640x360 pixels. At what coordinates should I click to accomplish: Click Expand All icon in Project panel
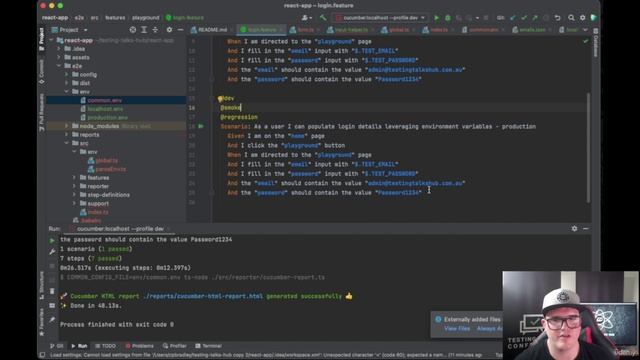click(144, 30)
